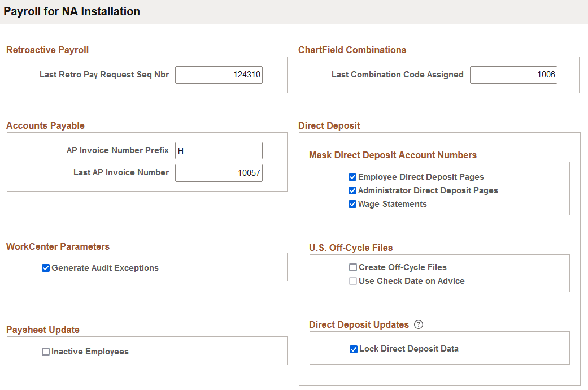Uncheck Administrator Direct Deposit Pages checkbox

click(353, 190)
